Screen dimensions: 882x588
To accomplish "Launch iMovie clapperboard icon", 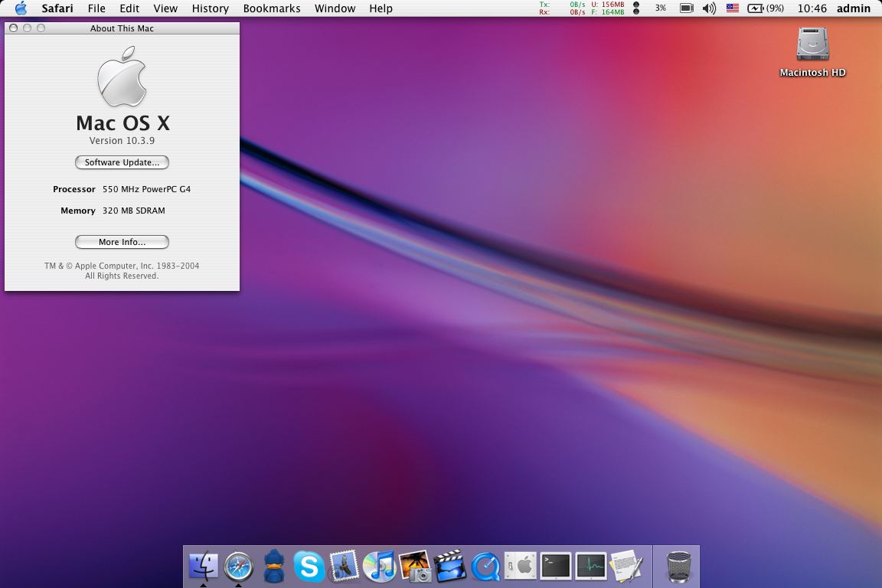I will 450,567.
